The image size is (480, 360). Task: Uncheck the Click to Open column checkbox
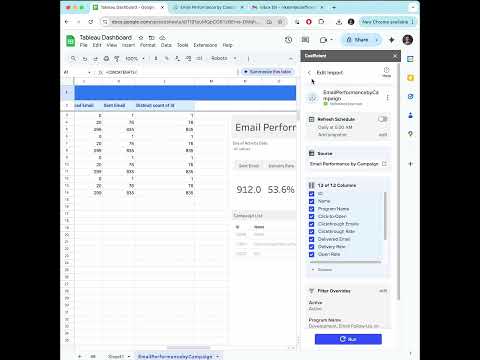(x=311, y=216)
